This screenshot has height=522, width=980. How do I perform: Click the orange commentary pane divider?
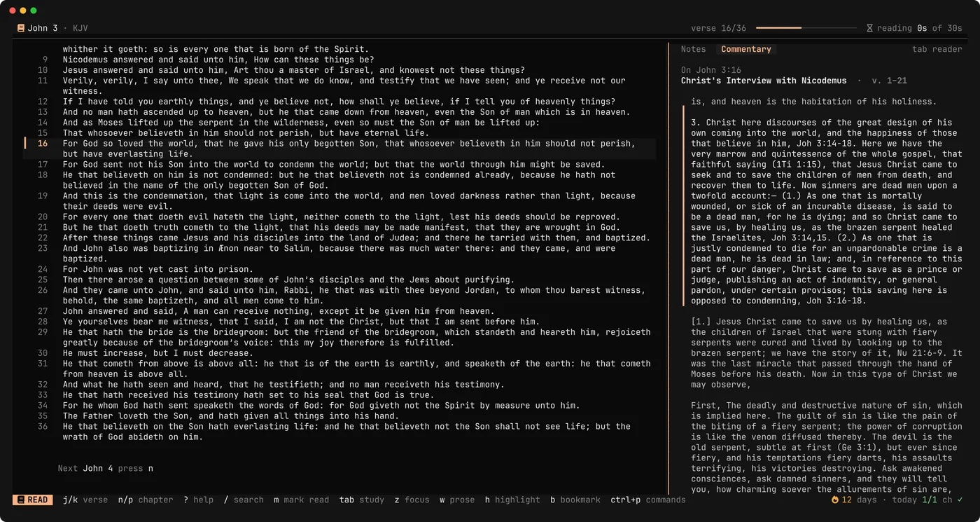pyautogui.click(x=668, y=269)
